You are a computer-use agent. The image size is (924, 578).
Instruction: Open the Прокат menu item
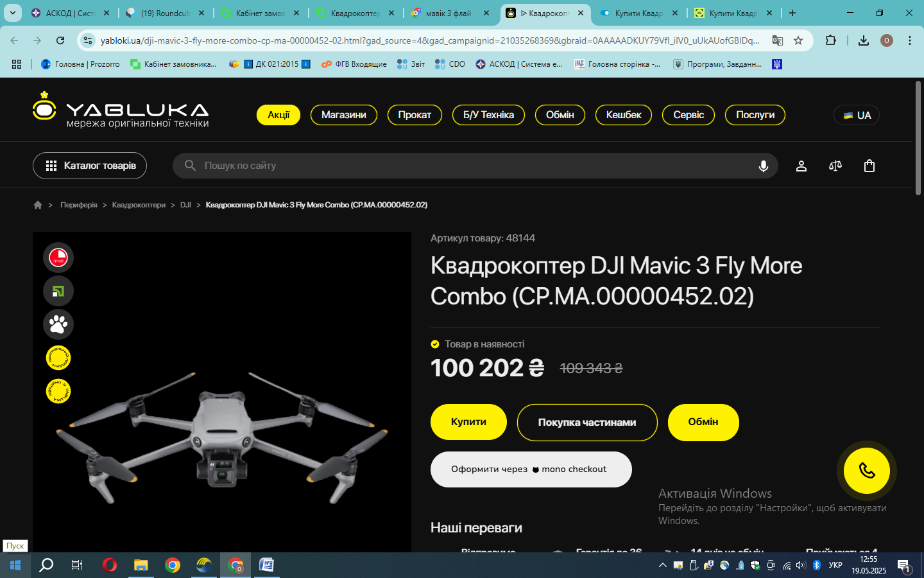(x=415, y=115)
